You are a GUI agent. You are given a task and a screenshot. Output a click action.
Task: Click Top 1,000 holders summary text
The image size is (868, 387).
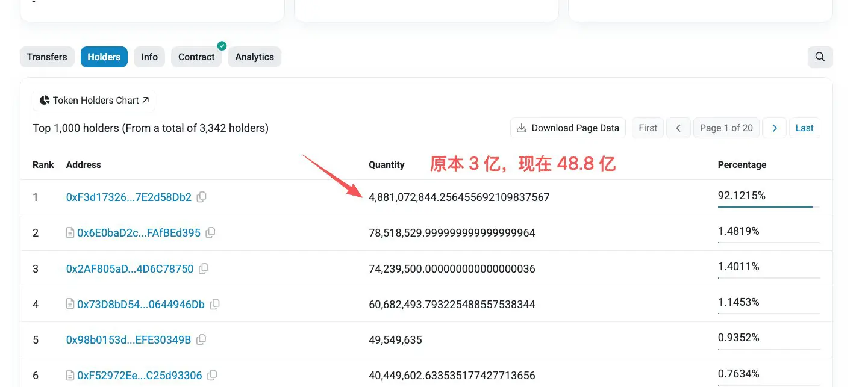pos(151,128)
